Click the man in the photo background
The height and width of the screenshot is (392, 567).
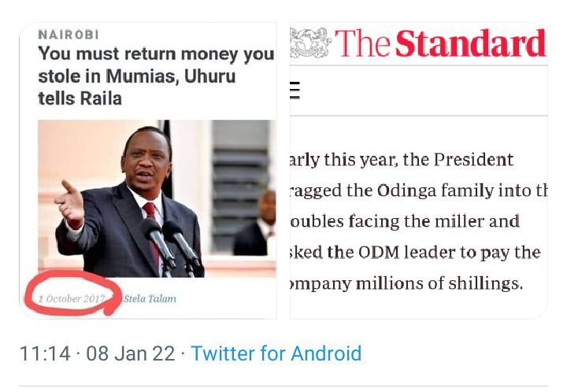tap(261, 228)
